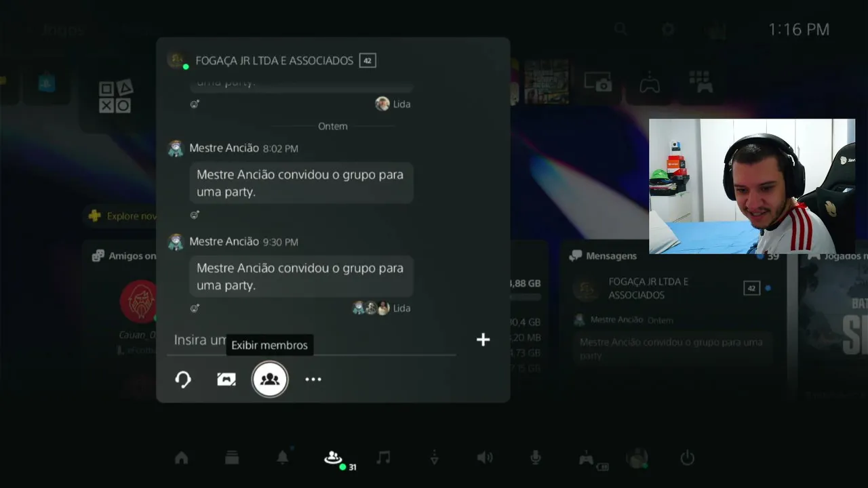Click the Lida avatar under the top message
The image size is (868, 488).
382,104
